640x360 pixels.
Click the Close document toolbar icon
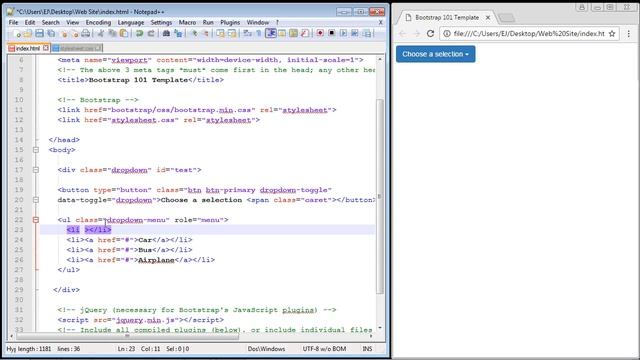63,34
